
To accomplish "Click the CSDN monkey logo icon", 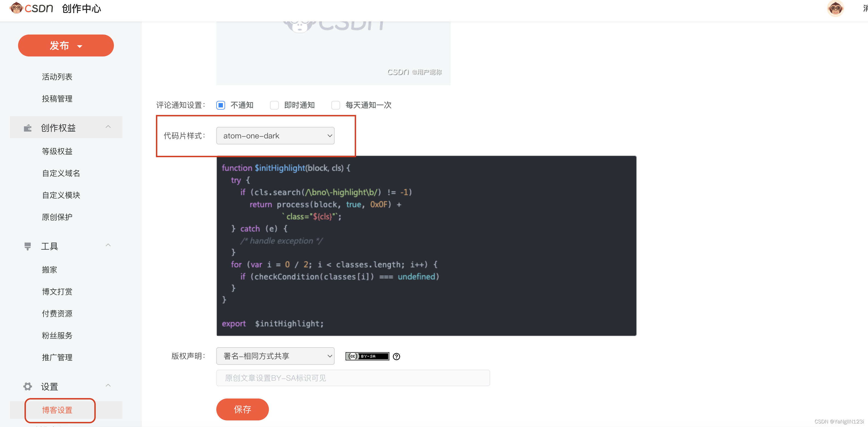I will 16,8.
